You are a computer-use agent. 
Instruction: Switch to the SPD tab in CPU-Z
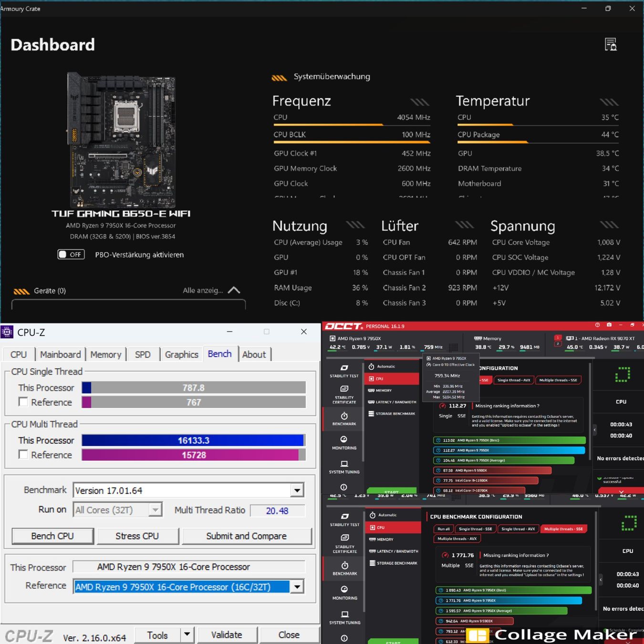143,354
